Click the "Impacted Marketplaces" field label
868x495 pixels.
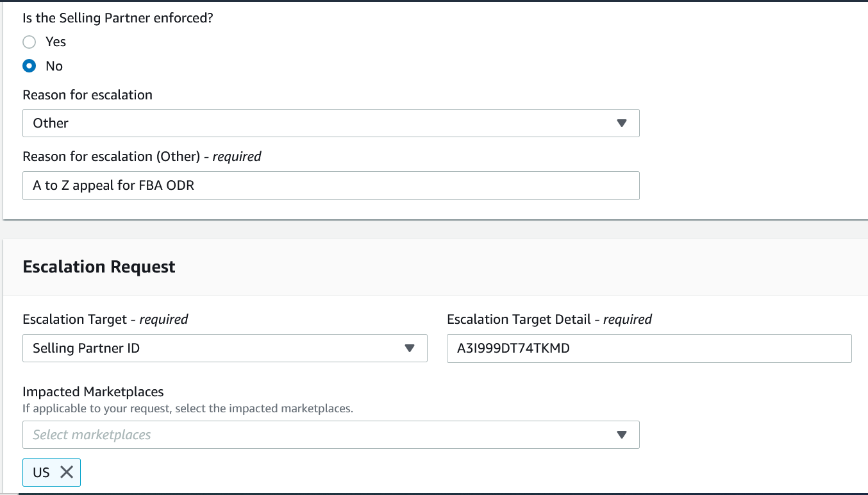93,391
